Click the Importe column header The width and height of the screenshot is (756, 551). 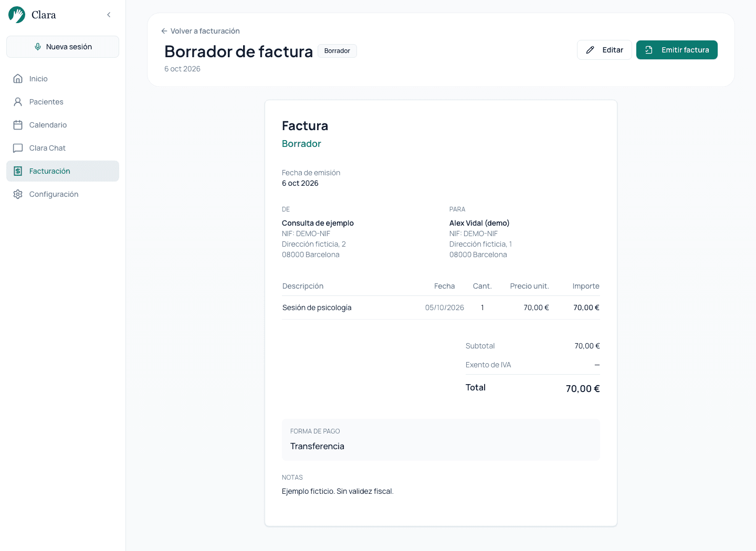pos(586,286)
